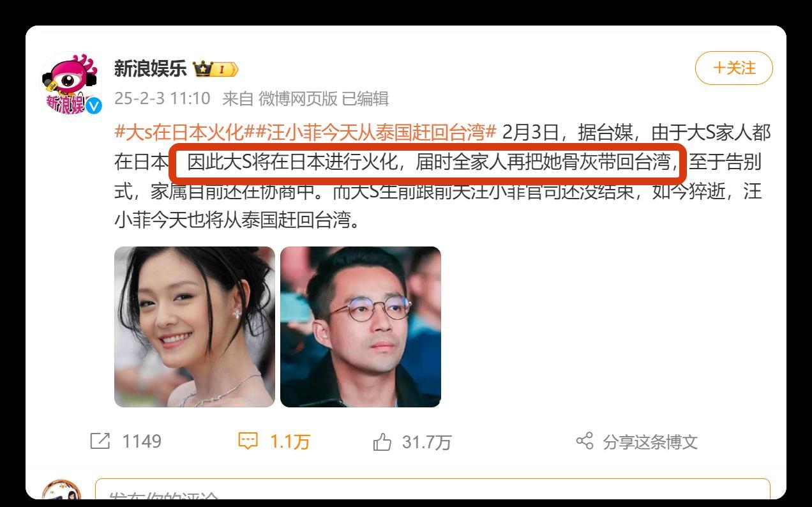Click the blue verified badge on avatar

[x=94, y=106]
